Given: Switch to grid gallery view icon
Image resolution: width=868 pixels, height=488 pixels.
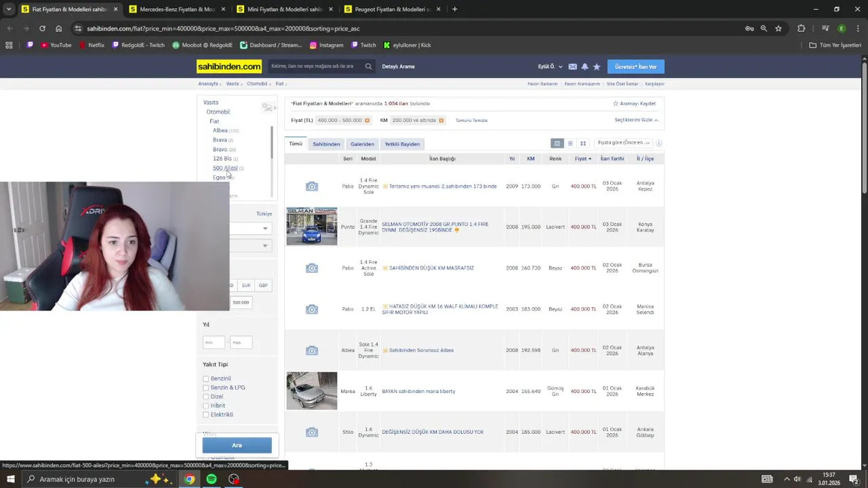Looking at the screenshot, I should 583,143.
